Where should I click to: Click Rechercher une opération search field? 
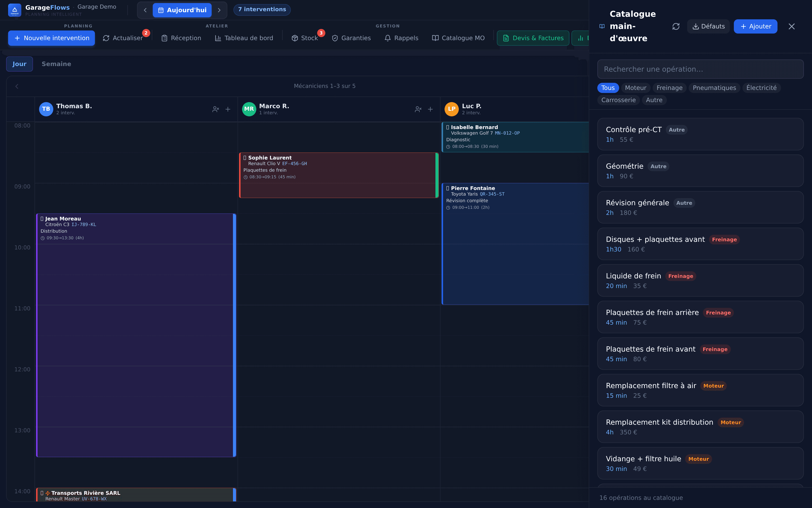700,69
